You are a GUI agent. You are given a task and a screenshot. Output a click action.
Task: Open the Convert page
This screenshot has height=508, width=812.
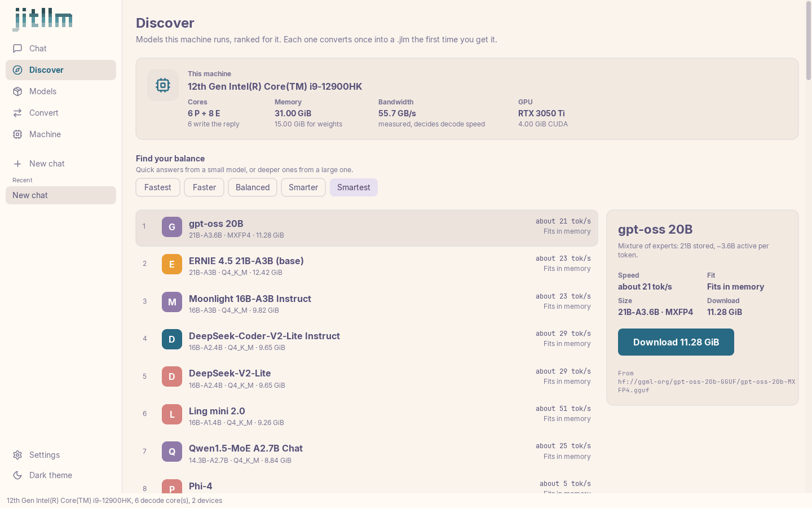click(x=61, y=113)
